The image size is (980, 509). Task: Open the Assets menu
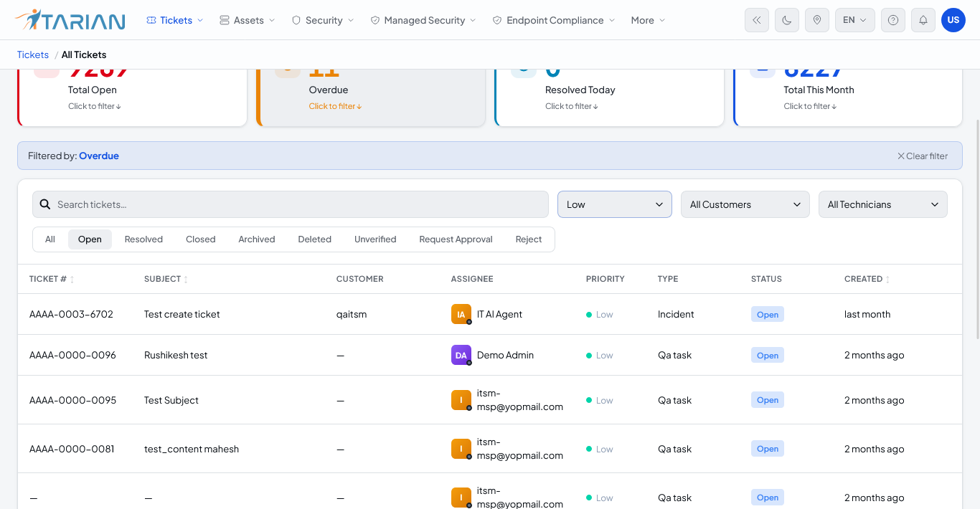click(x=248, y=20)
